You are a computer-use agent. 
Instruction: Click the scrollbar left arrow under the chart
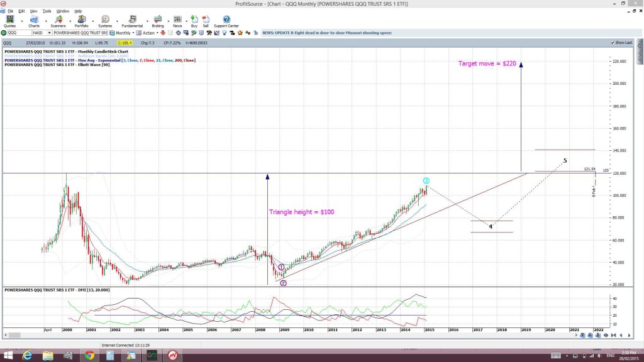[x=5, y=336]
